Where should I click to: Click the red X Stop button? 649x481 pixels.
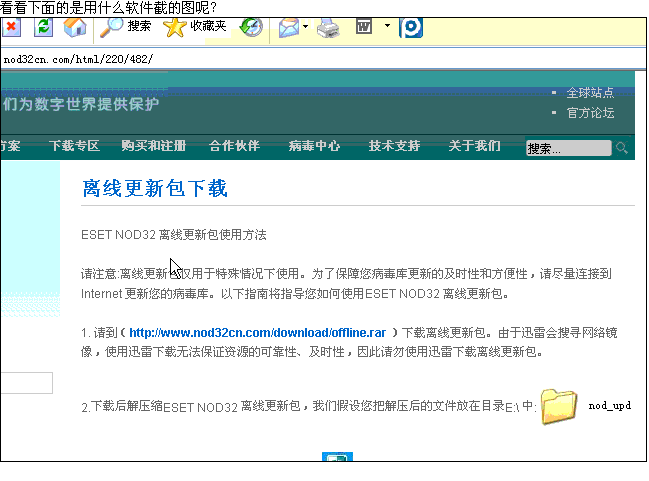(11, 27)
